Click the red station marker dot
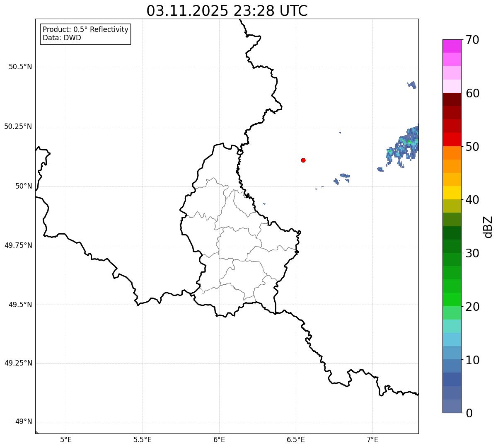 pyautogui.click(x=303, y=160)
